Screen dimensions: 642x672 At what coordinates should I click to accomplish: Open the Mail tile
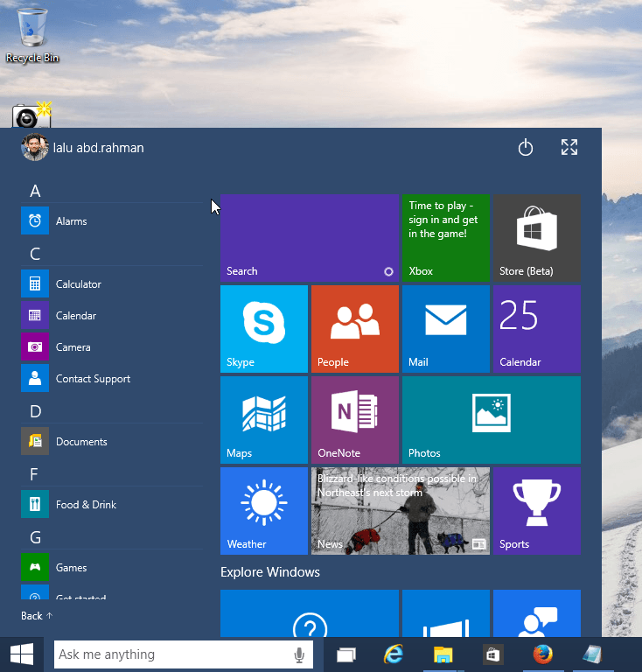point(446,329)
